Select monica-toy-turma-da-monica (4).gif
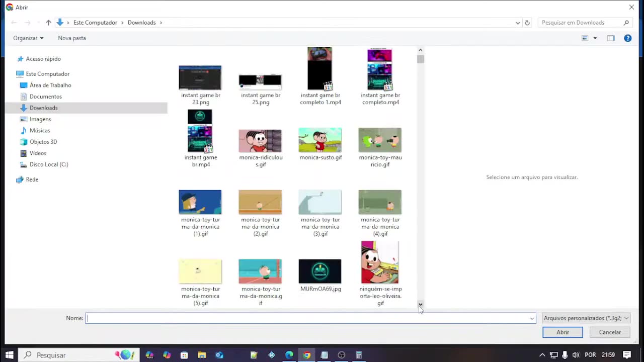Viewport: 644px width, 362px height. coord(380,213)
